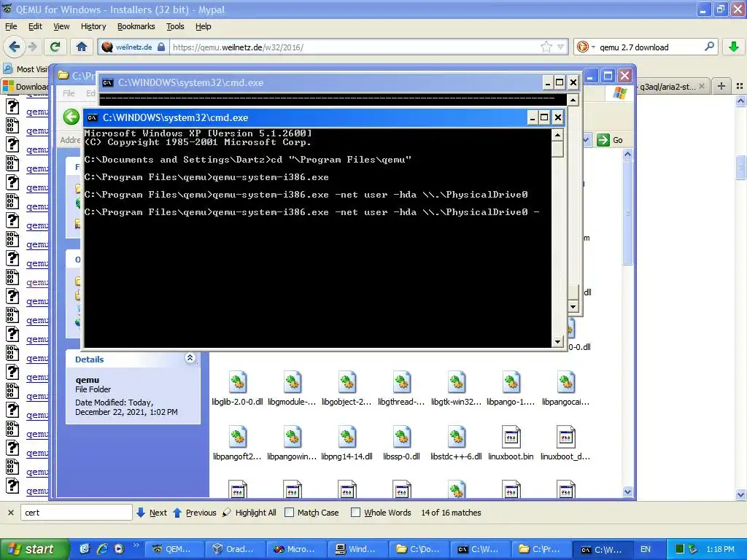This screenshot has height=560, width=747.
Task: Click the URL address field
Action: tap(355, 47)
